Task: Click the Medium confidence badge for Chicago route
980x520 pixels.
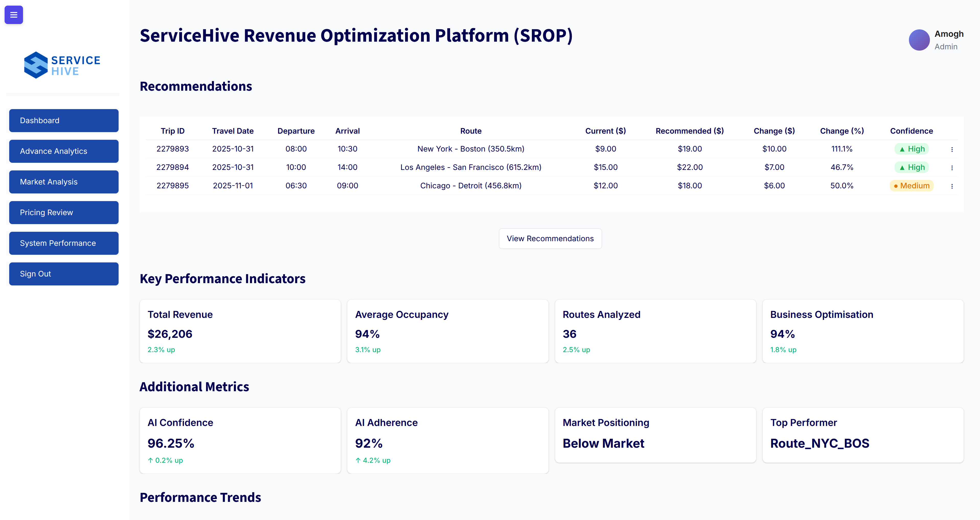Action: (911, 186)
